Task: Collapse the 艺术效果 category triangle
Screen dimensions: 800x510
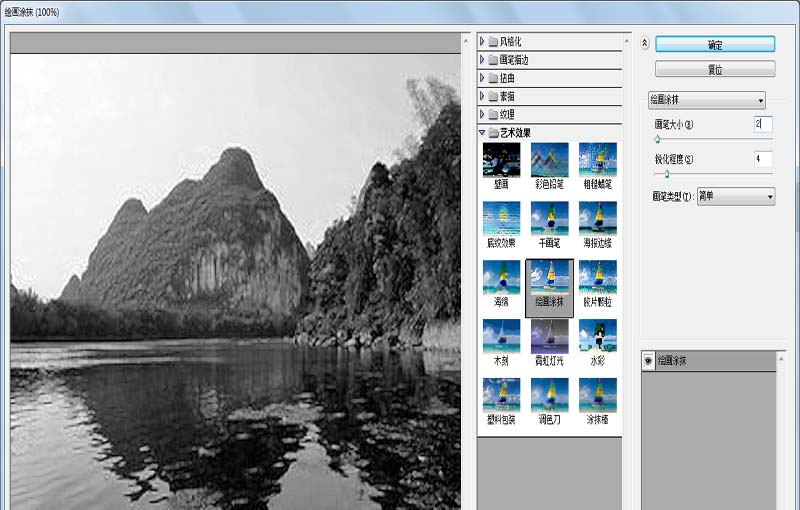Action: [482, 133]
